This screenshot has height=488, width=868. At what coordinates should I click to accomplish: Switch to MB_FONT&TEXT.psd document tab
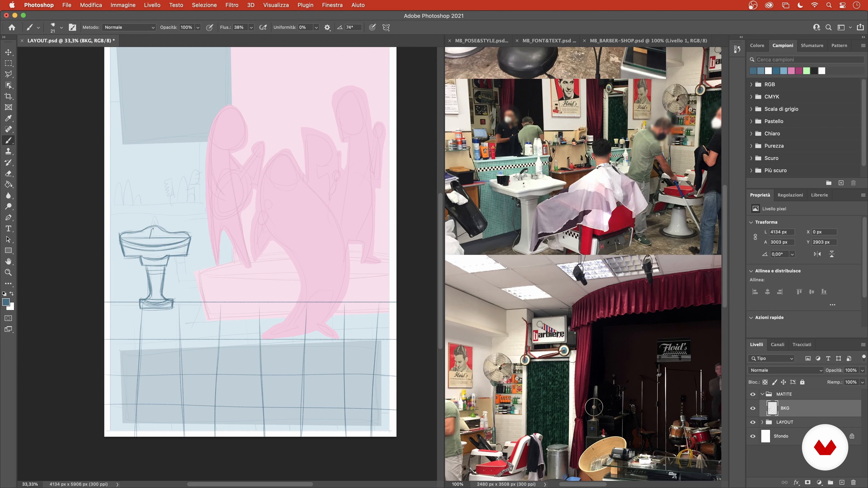coord(549,40)
